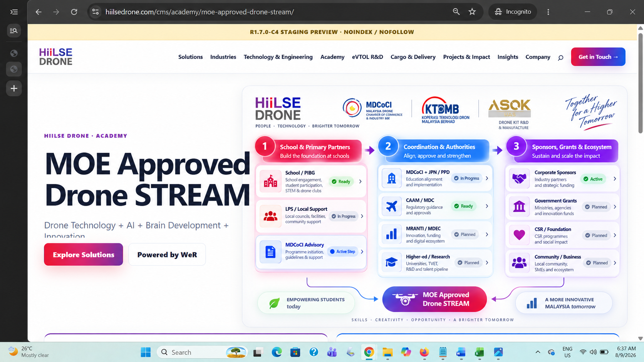Click the "Active" badge on Corporate Sponsors

pyautogui.click(x=593, y=179)
